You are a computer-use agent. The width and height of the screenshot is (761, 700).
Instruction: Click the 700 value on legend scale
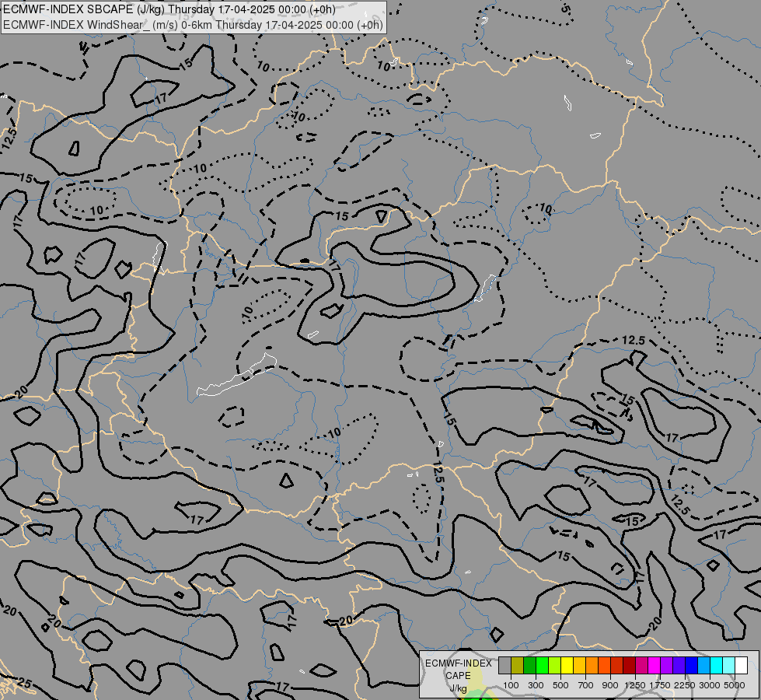point(586,685)
